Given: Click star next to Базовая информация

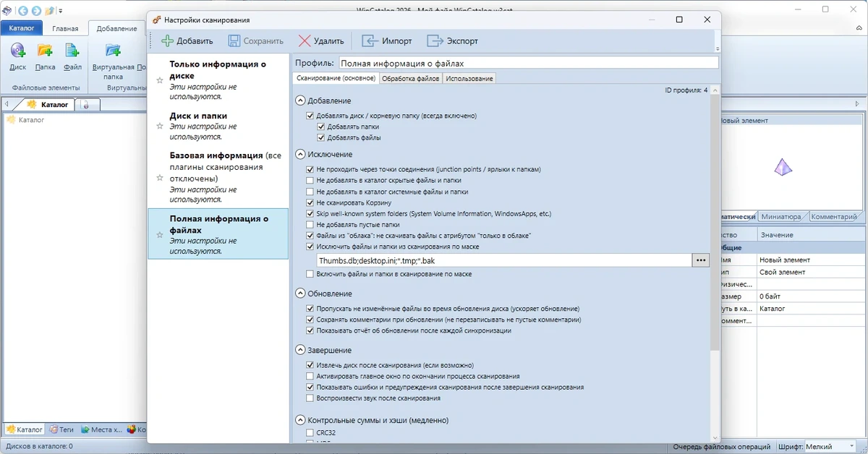Looking at the screenshot, I should click(x=160, y=177).
